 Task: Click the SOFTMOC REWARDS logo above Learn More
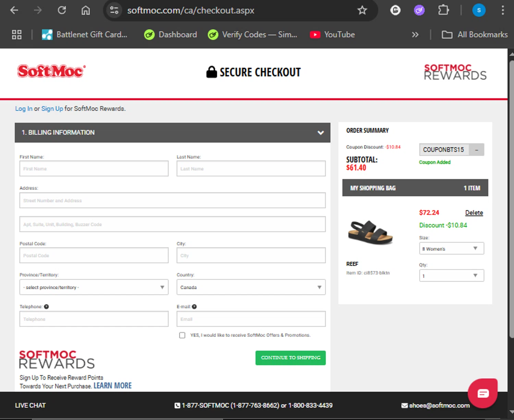(x=57, y=359)
